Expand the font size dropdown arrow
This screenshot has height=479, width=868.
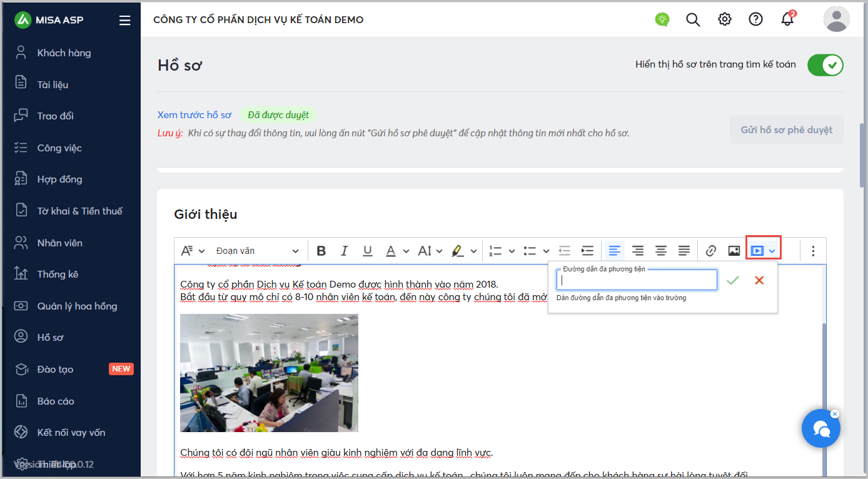pos(440,251)
